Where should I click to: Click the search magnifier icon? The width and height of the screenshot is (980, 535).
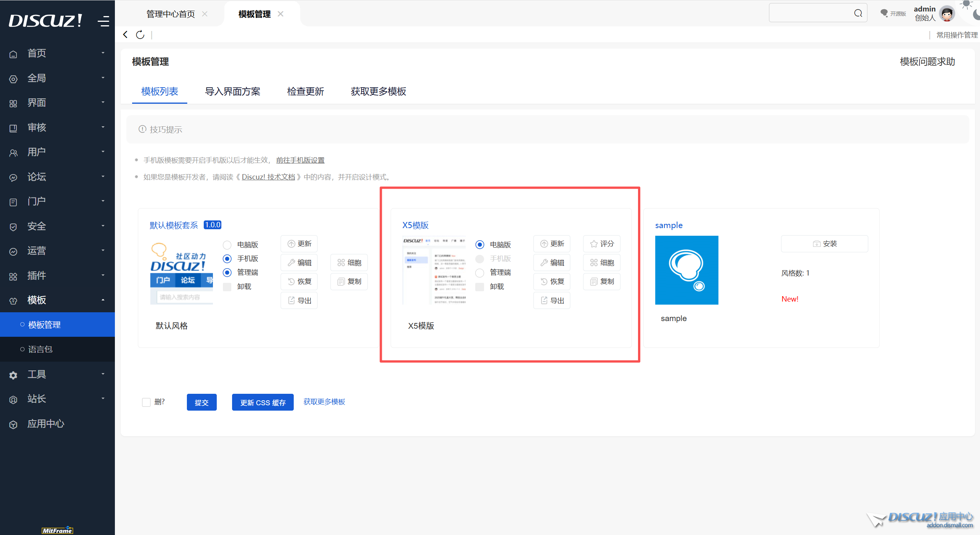[858, 13]
